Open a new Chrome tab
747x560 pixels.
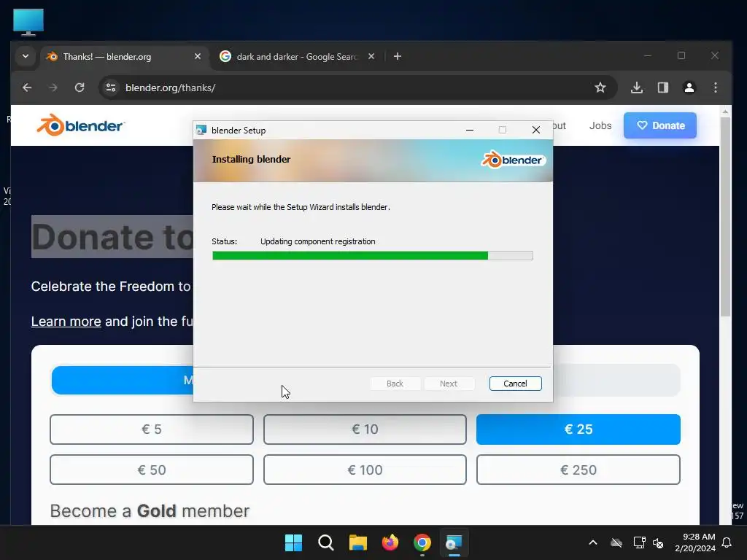click(398, 56)
